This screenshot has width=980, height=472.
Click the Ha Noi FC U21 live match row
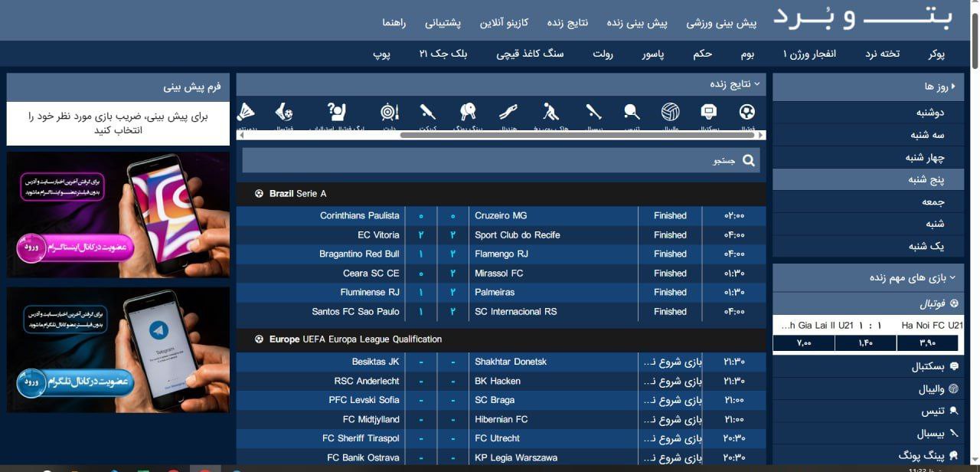tap(868, 325)
